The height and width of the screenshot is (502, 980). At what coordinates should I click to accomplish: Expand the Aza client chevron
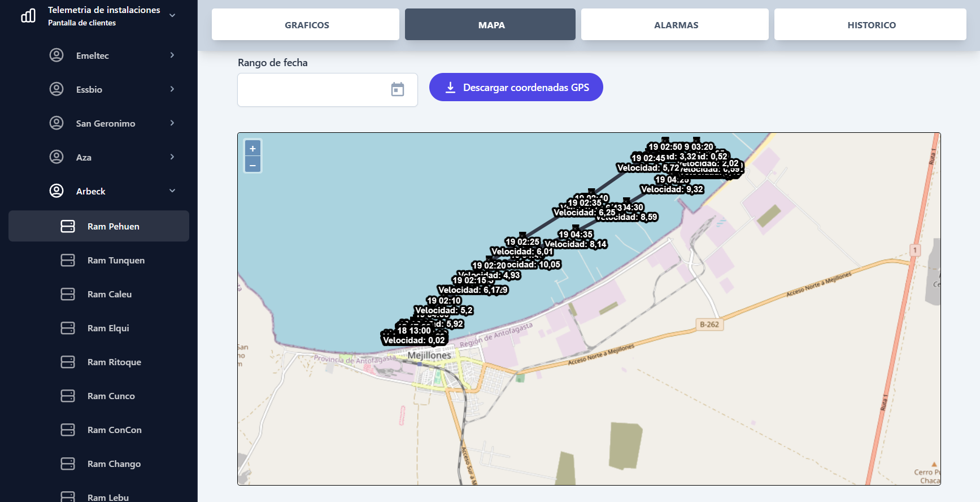(x=172, y=157)
